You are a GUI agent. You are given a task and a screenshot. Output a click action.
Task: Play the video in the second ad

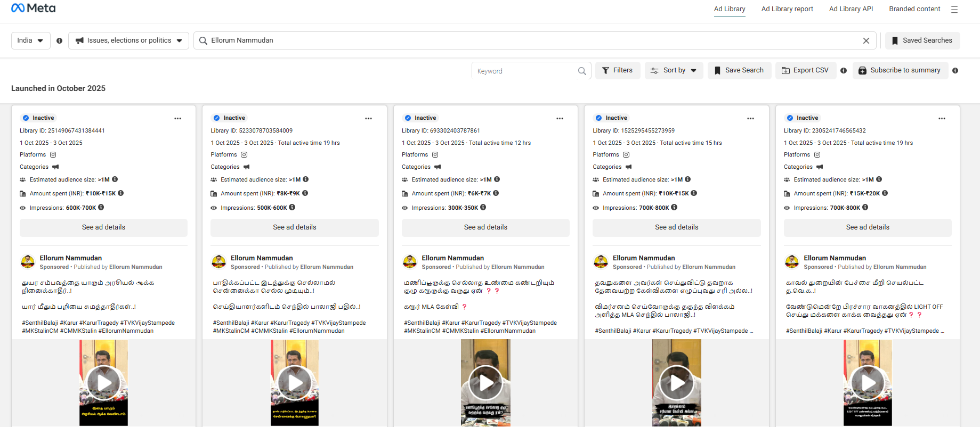295,382
